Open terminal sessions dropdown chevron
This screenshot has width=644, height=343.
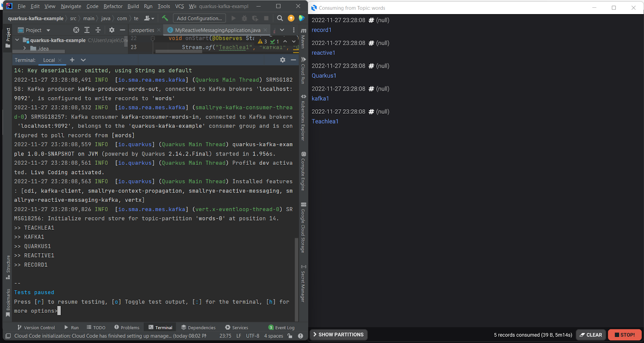click(x=83, y=60)
